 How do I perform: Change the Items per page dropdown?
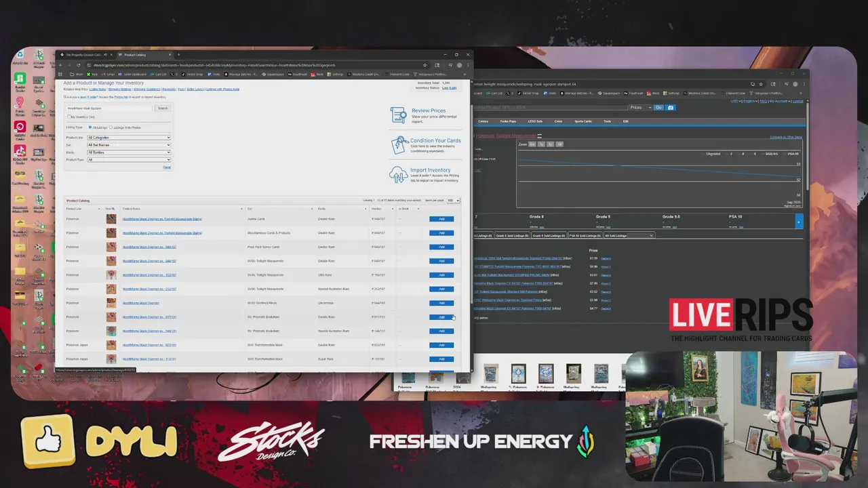[x=453, y=201]
